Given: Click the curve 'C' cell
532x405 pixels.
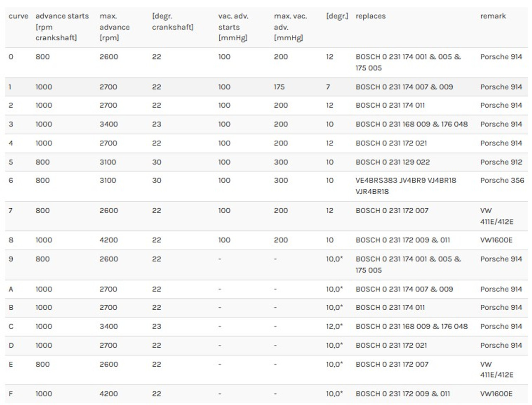Looking at the screenshot, I should [x=11, y=326].
